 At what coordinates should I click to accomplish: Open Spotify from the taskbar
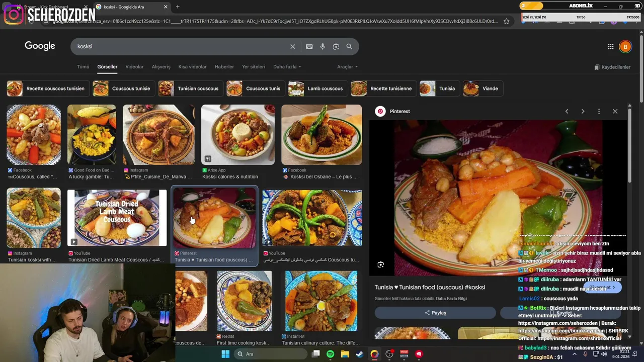(330, 354)
